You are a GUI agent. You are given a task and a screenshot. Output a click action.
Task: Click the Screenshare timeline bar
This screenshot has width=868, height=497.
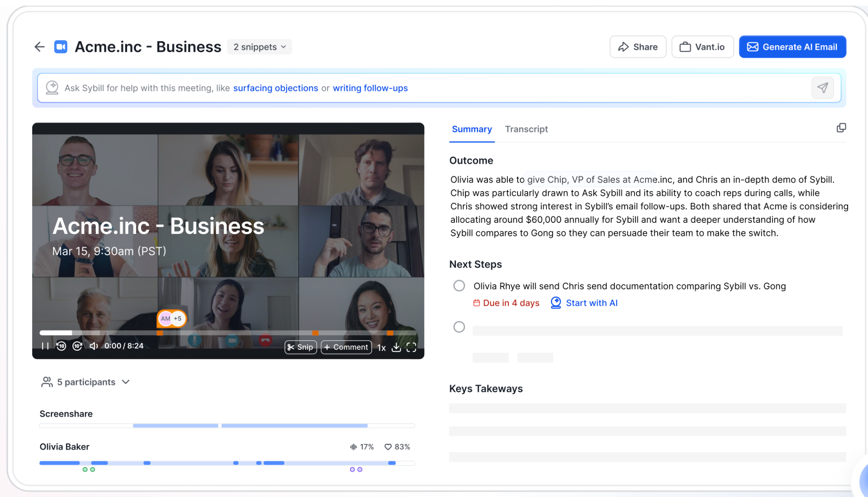pyautogui.click(x=227, y=425)
